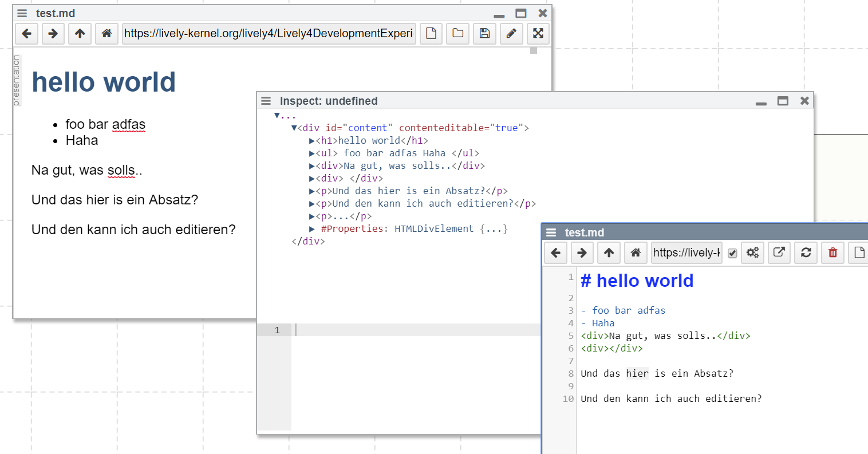The height and width of the screenshot is (454, 868).
Task: Open the hamburger menu of the top-left test.md window
Action: (x=22, y=13)
